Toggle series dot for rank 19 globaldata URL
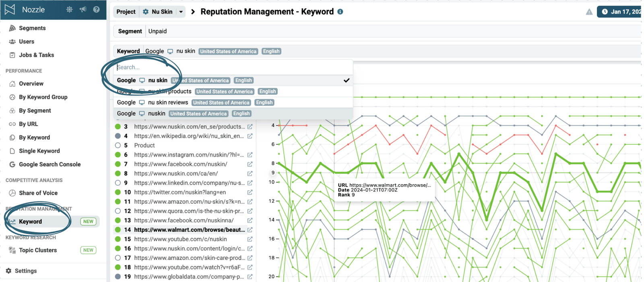Viewport: 644px width, 282px height. point(118,277)
